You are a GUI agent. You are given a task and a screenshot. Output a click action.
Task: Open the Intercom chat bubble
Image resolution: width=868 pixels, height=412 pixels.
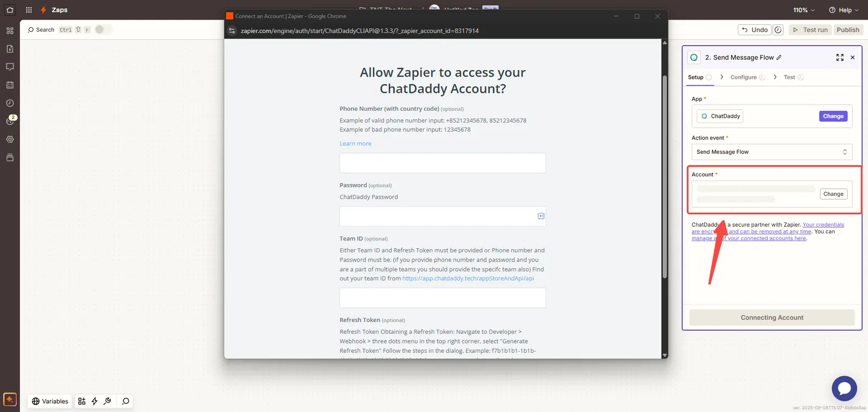(844, 389)
